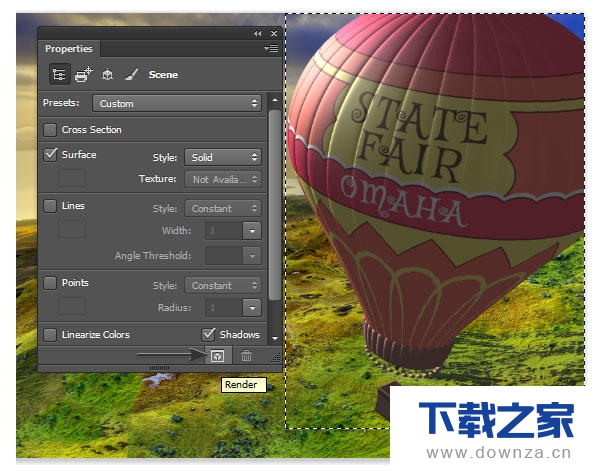Select the Mesh cube icon
The width and height of the screenshot is (600, 471).
pos(108,74)
